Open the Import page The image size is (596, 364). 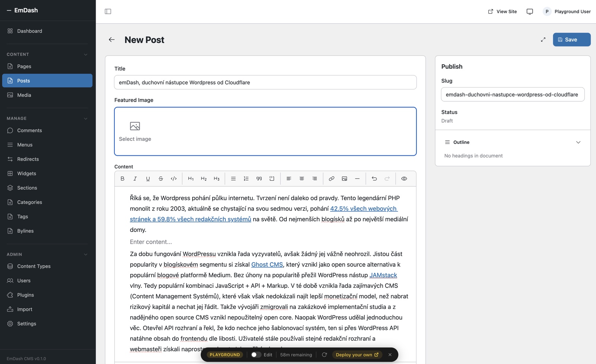(47, 309)
